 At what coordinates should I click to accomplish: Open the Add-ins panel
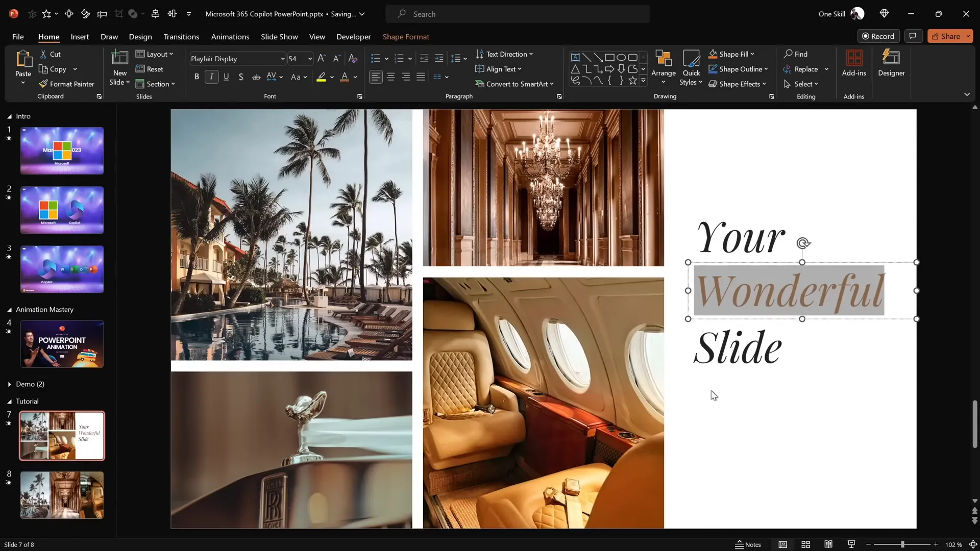tap(854, 63)
